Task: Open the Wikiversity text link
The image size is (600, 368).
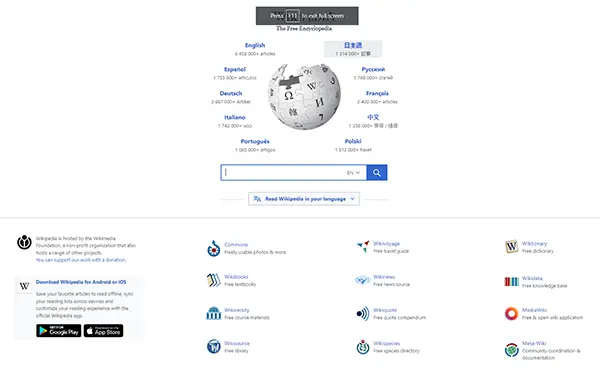Action: point(237,310)
